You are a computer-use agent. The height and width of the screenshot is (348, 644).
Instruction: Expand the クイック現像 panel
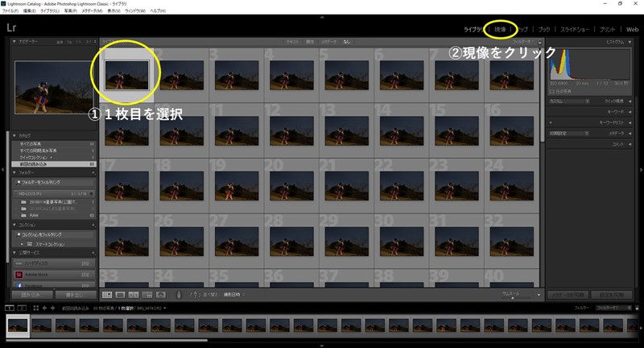point(630,101)
